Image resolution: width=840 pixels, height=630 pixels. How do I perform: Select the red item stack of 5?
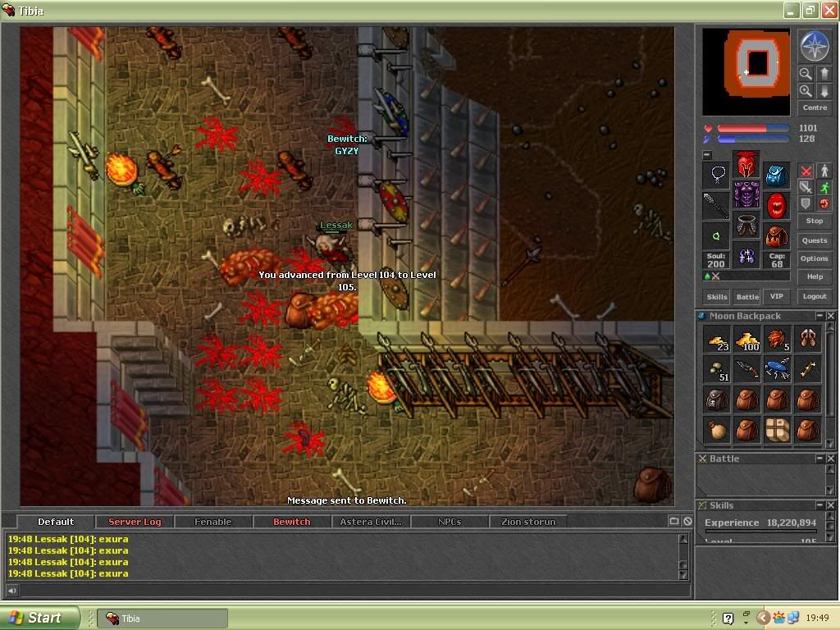(778, 340)
